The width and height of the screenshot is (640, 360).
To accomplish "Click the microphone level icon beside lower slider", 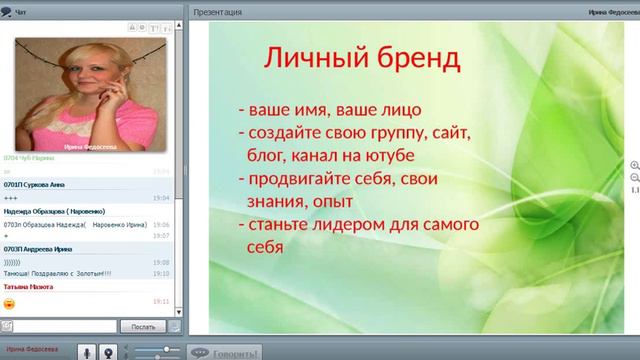I will (126, 357).
